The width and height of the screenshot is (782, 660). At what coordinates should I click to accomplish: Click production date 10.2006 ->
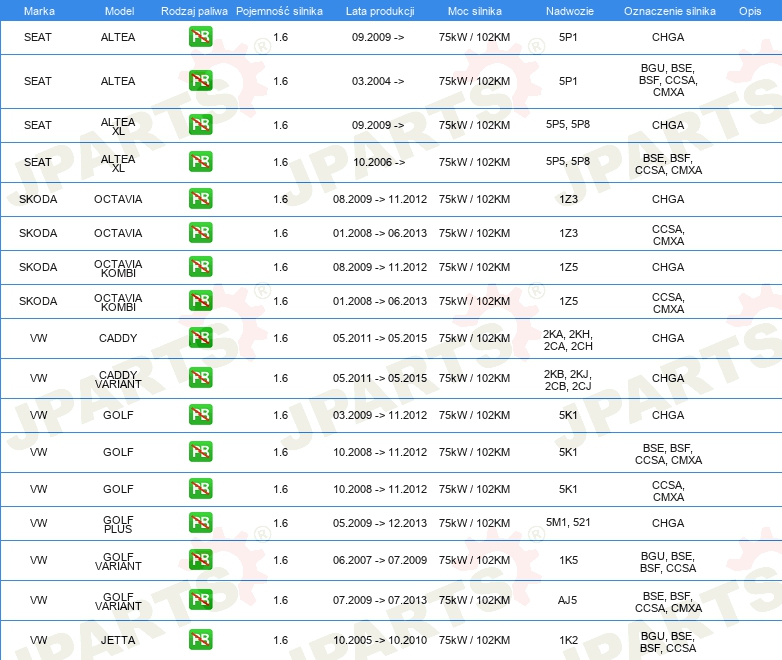pyautogui.click(x=379, y=162)
